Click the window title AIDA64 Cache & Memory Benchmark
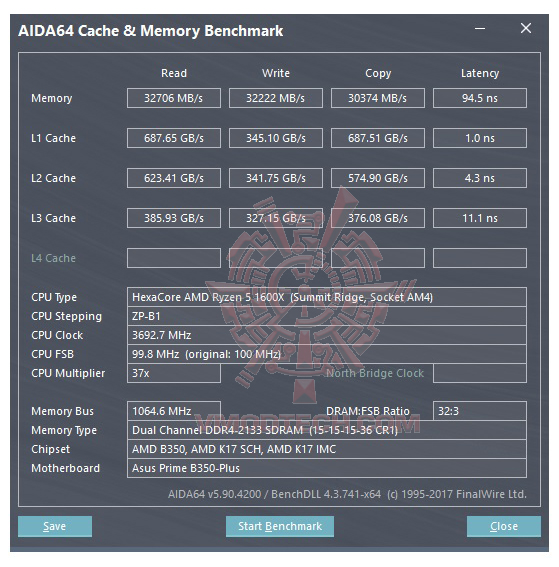This screenshot has height=567, width=559. [x=150, y=31]
